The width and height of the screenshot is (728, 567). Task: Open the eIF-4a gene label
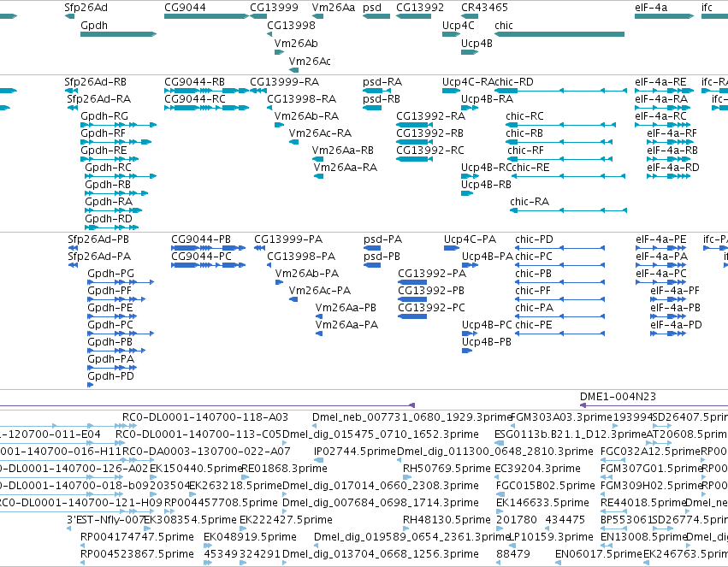click(x=651, y=8)
